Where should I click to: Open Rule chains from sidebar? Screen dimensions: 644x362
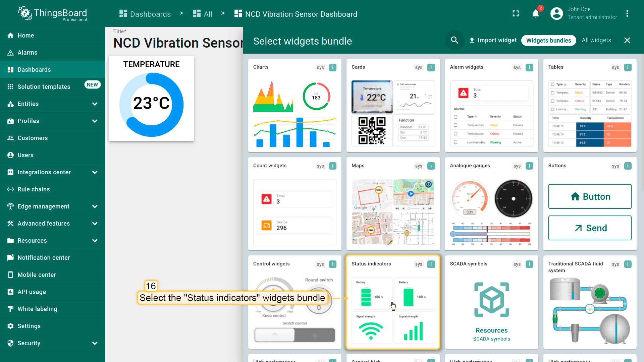point(34,189)
